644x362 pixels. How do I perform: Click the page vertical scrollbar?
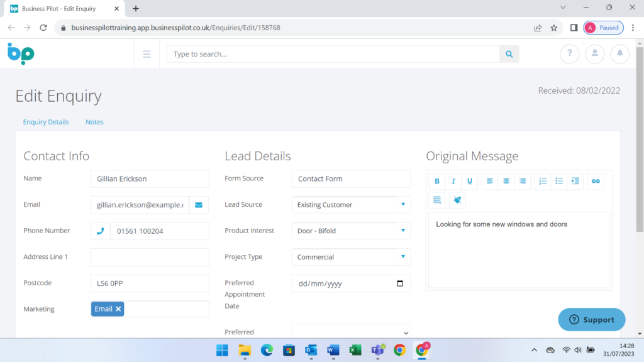[x=640, y=140]
